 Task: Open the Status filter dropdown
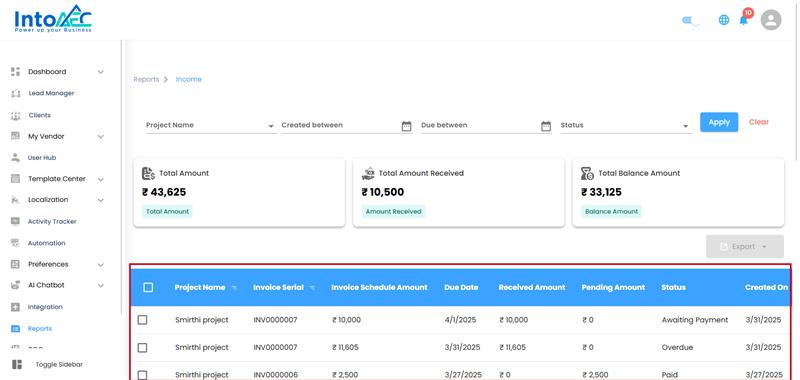626,125
